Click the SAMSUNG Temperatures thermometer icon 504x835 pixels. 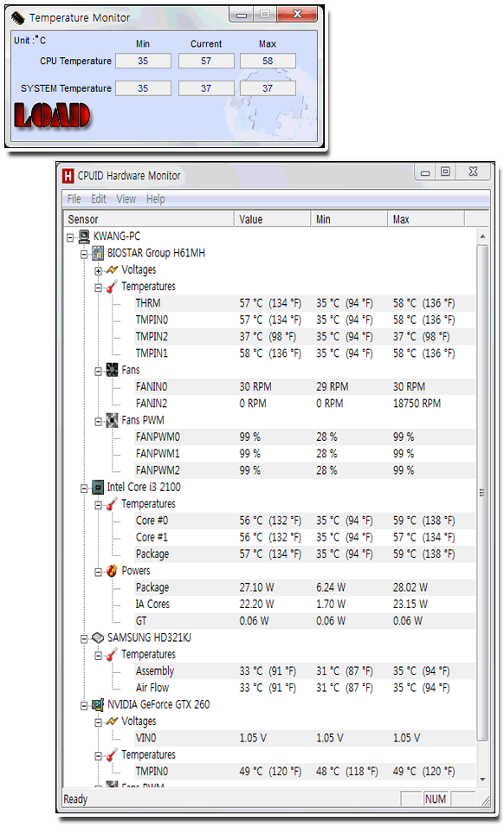click(x=112, y=655)
